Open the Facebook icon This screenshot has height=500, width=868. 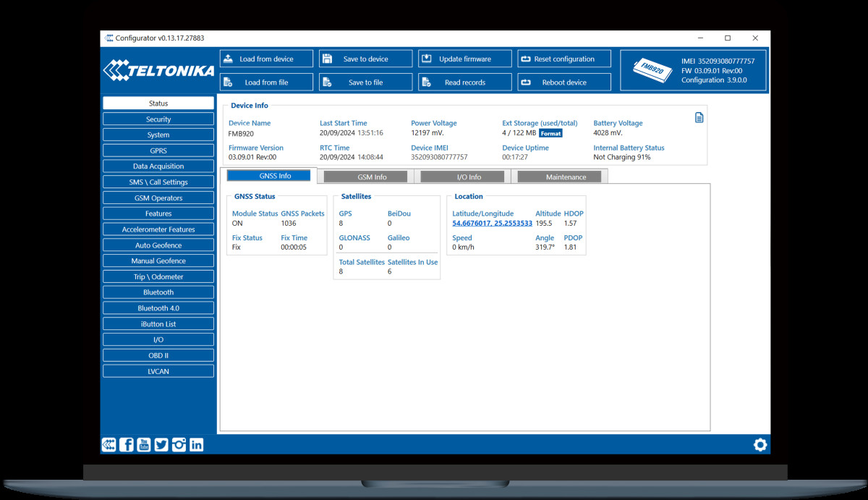[126, 445]
